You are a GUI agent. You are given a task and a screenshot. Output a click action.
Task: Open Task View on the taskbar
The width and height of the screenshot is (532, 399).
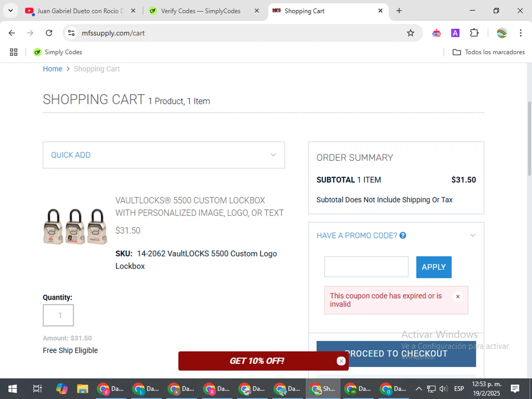tap(37, 389)
